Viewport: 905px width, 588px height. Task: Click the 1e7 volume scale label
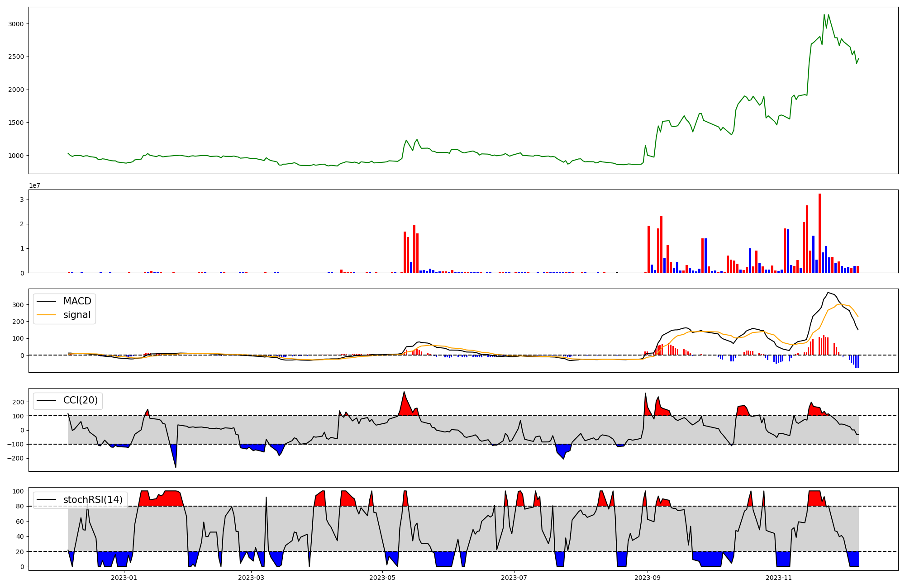pyautogui.click(x=35, y=186)
